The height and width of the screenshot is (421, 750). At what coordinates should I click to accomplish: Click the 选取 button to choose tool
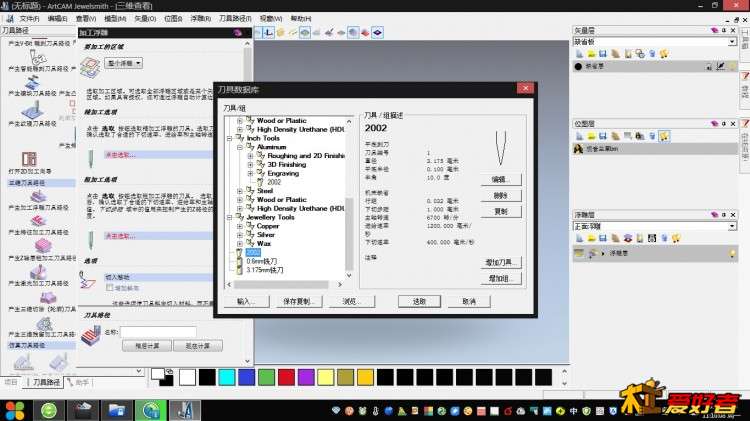(419, 301)
